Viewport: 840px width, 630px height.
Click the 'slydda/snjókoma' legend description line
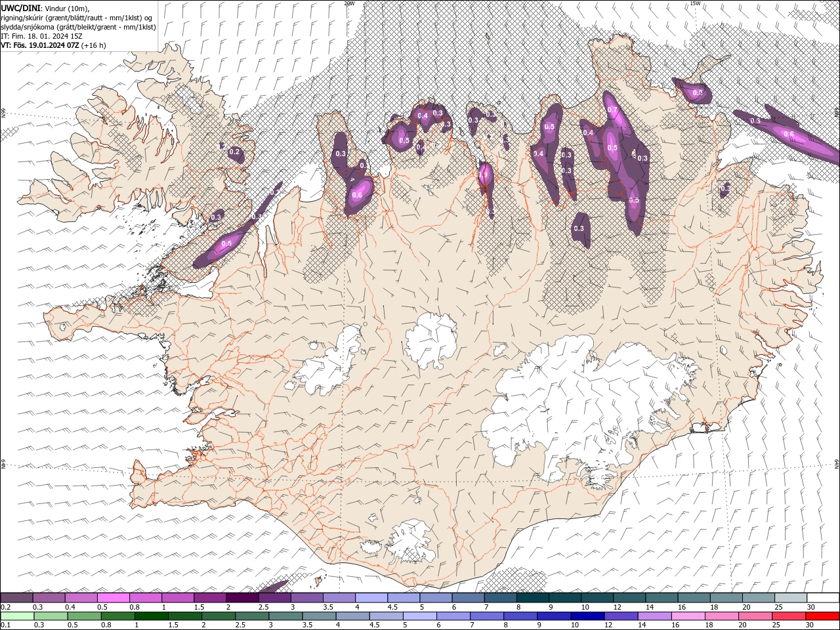pyautogui.click(x=78, y=27)
